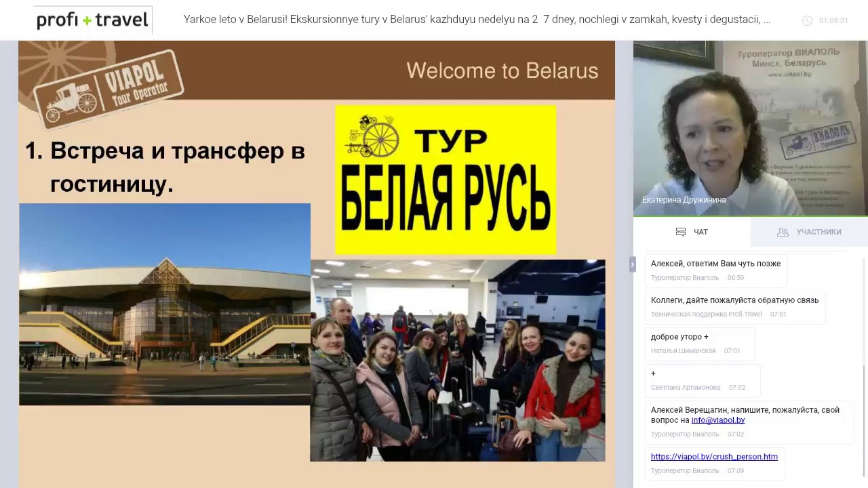The width and height of the screenshot is (868, 488).
Task: Open the УЧАСТНИКИ tab
Action: tap(809, 232)
